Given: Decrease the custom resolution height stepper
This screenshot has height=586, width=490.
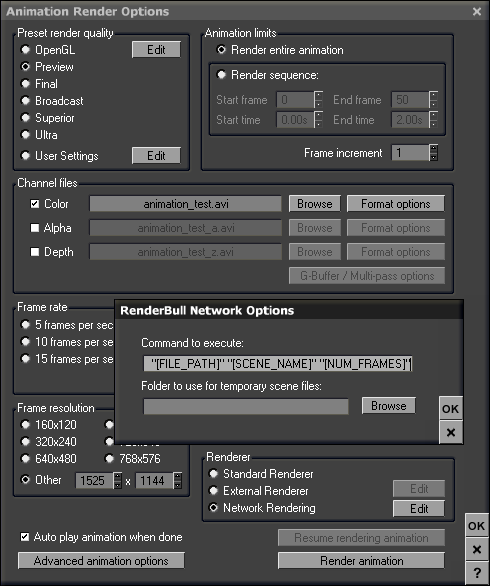Looking at the screenshot, I should 178,485.
